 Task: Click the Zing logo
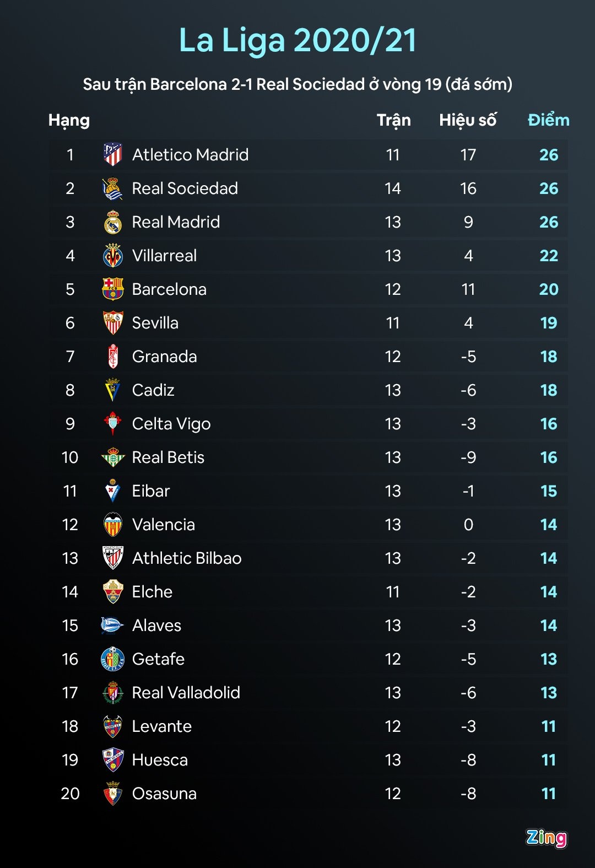[546, 838]
